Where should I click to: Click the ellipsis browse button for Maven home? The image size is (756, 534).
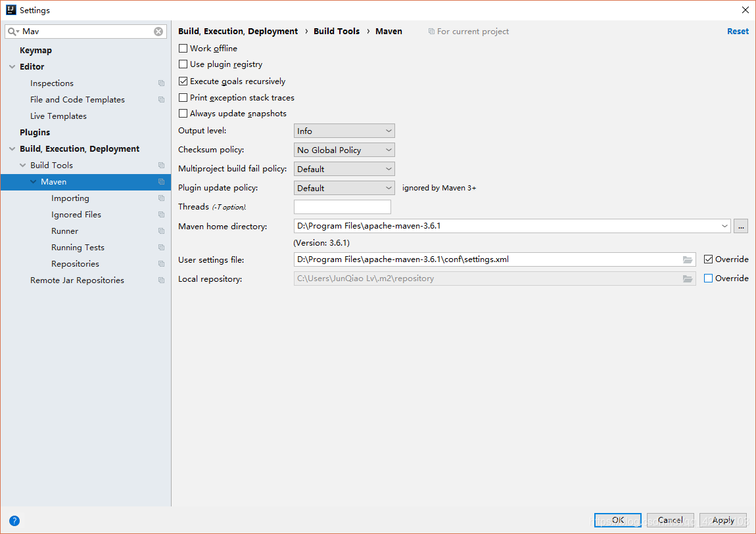tap(741, 226)
